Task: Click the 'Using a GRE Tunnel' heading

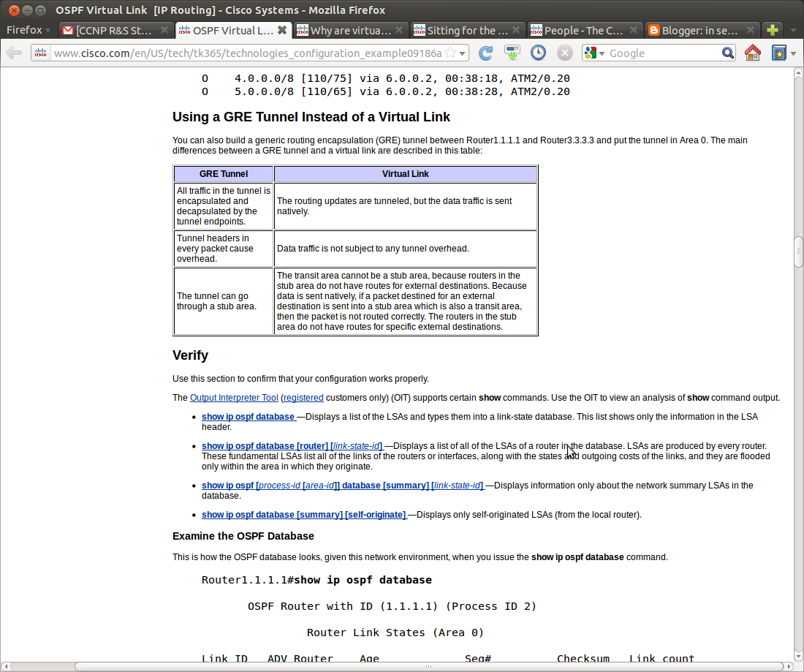Action: click(x=311, y=117)
